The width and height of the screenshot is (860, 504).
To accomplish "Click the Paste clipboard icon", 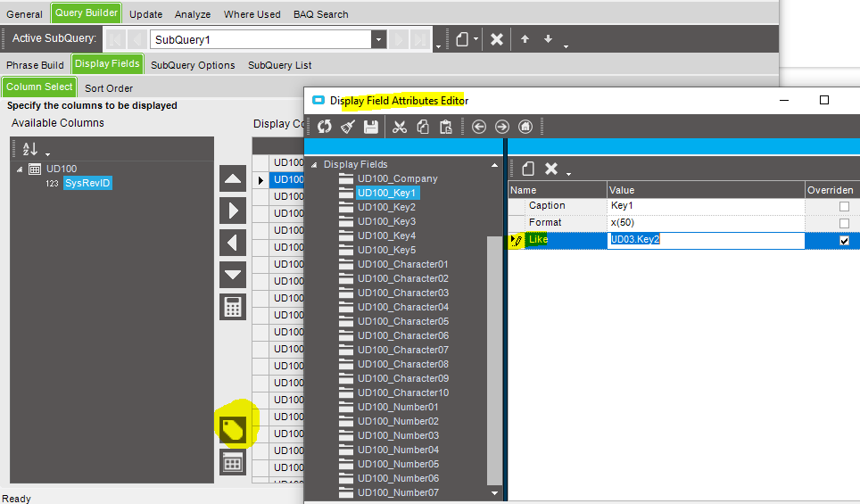I will pos(446,127).
